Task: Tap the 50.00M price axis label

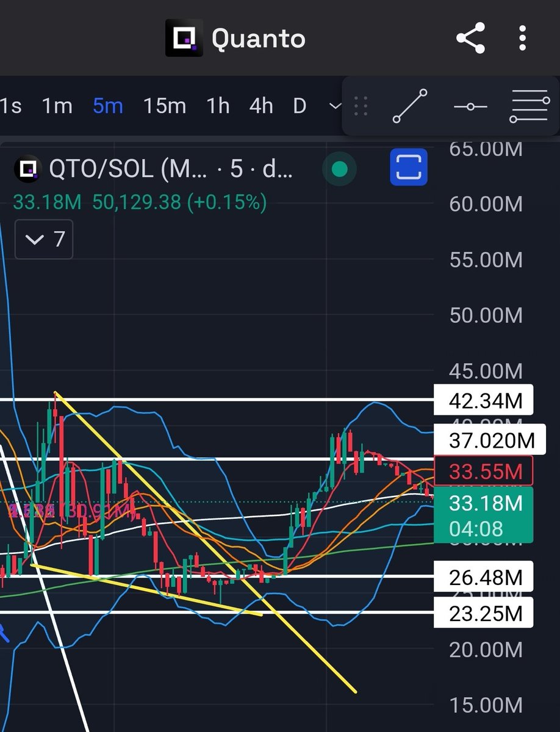Action: (x=486, y=315)
